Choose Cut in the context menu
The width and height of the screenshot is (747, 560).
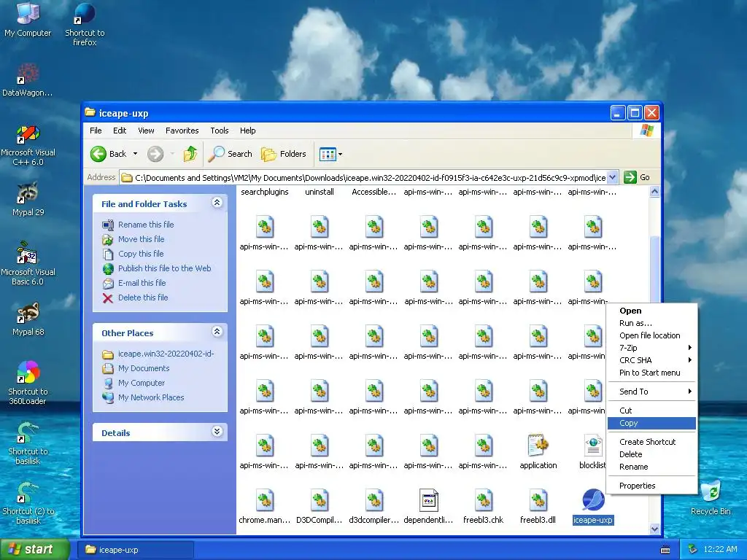pos(651,411)
